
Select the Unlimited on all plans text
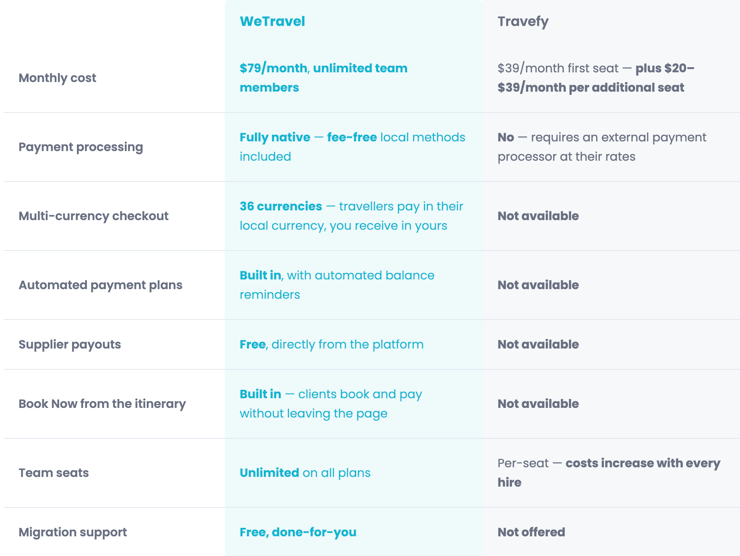[304, 473]
